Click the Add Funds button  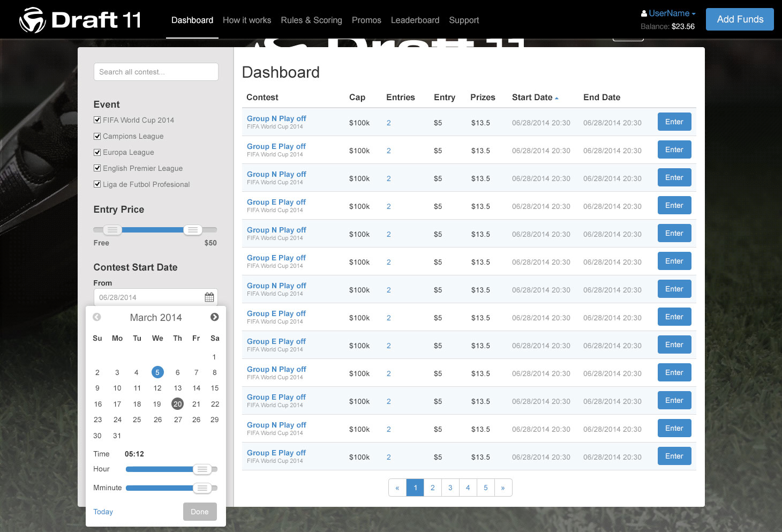point(740,19)
